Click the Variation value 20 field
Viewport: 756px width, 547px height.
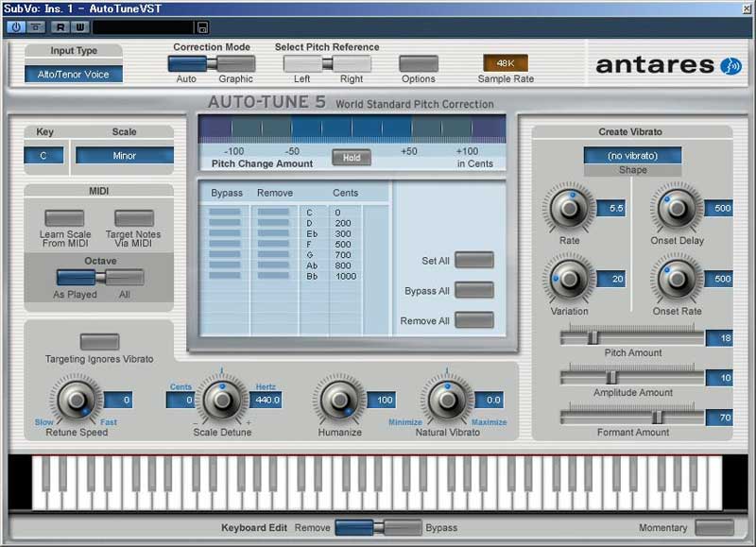(x=611, y=279)
